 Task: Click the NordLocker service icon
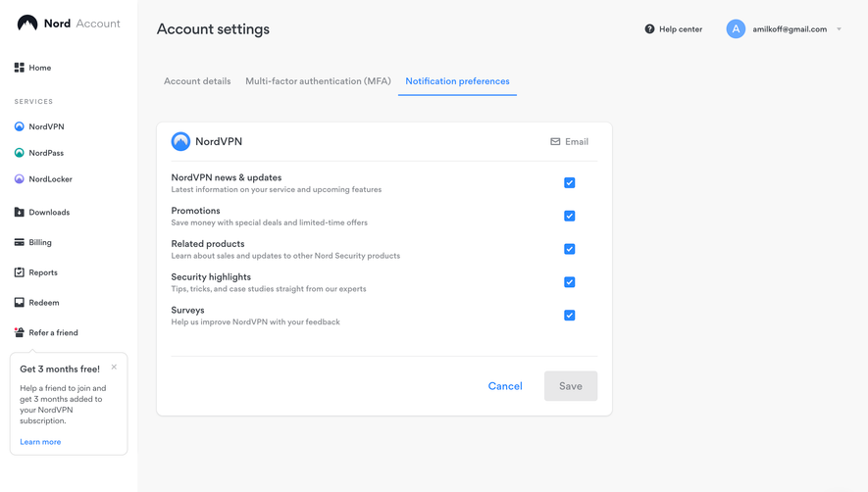click(x=20, y=179)
